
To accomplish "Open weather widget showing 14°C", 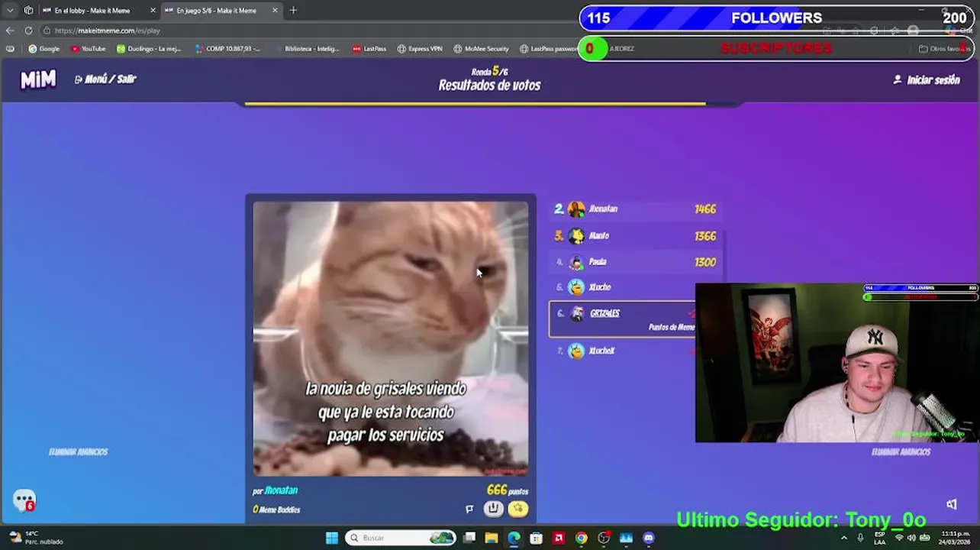I will [36, 538].
